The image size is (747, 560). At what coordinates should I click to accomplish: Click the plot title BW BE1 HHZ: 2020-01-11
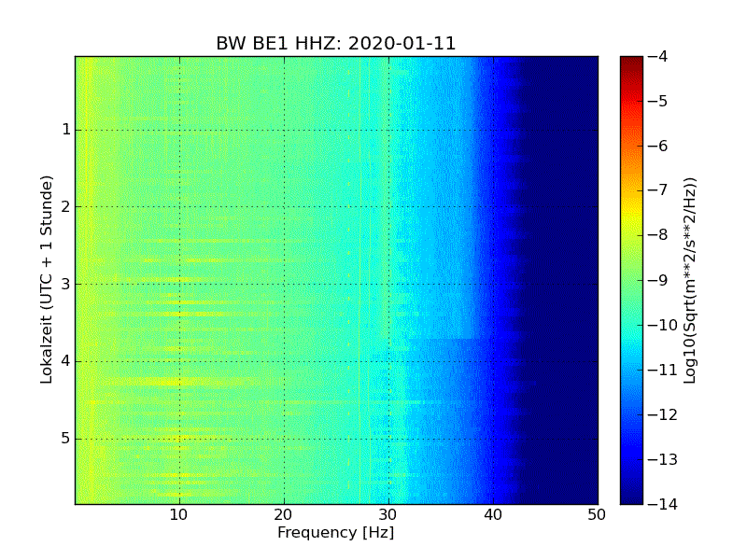click(x=336, y=43)
